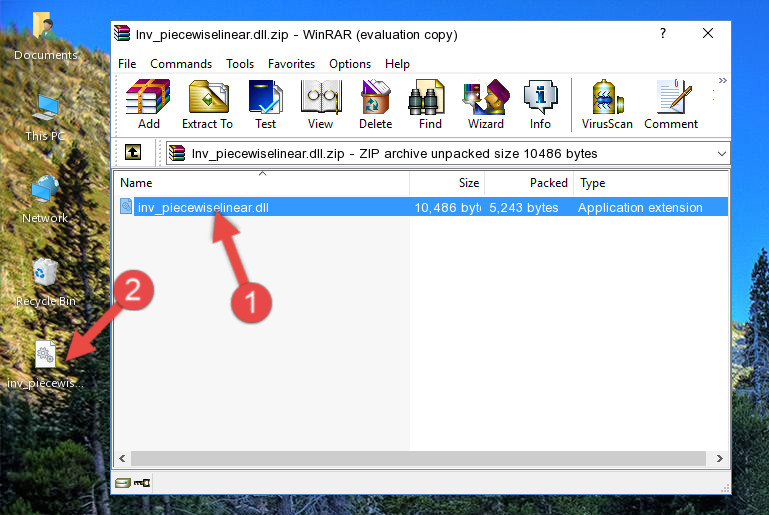Click the Extract To toolbar icon
The image size is (769, 515).
click(x=207, y=104)
